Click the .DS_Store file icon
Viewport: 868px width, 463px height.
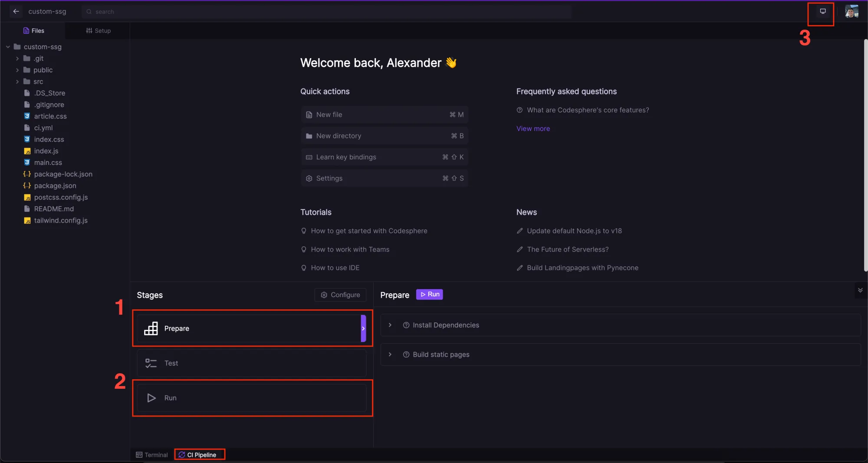(x=27, y=93)
